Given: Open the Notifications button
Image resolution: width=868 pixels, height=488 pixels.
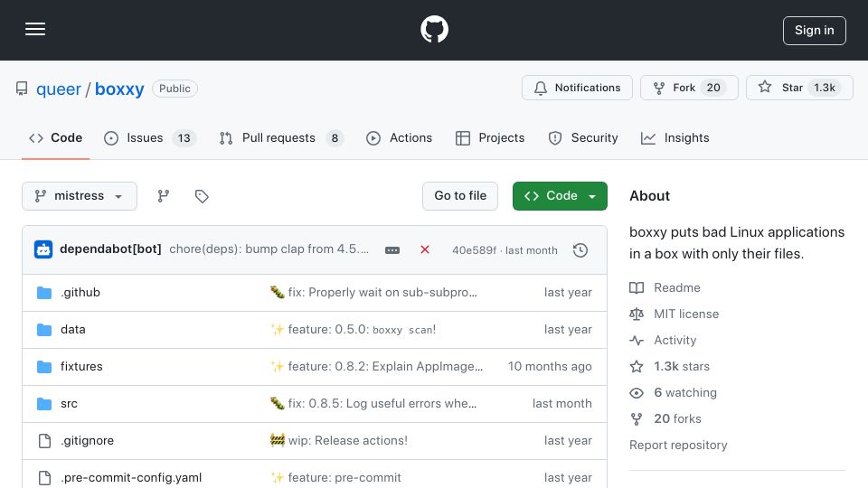Looking at the screenshot, I should [577, 88].
